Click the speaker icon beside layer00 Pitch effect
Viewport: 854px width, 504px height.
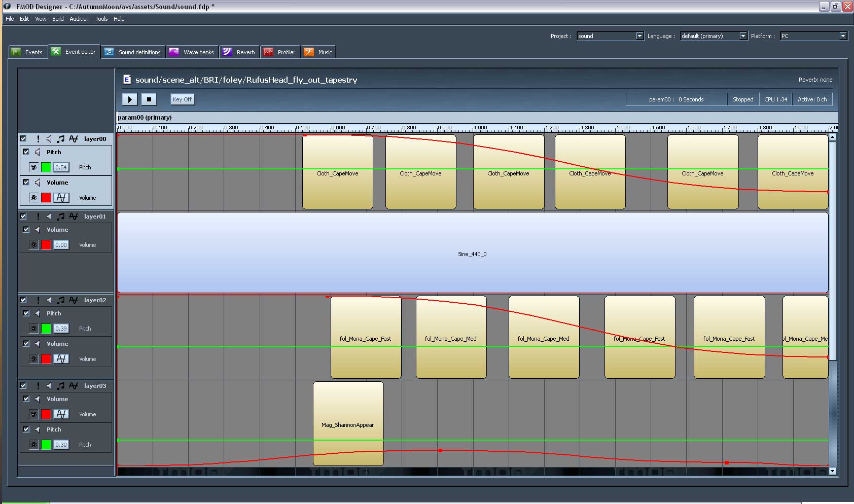click(x=37, y=152)
